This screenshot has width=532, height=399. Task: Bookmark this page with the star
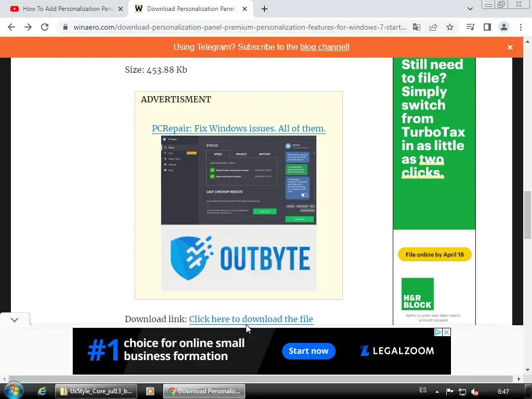[450, 27]
